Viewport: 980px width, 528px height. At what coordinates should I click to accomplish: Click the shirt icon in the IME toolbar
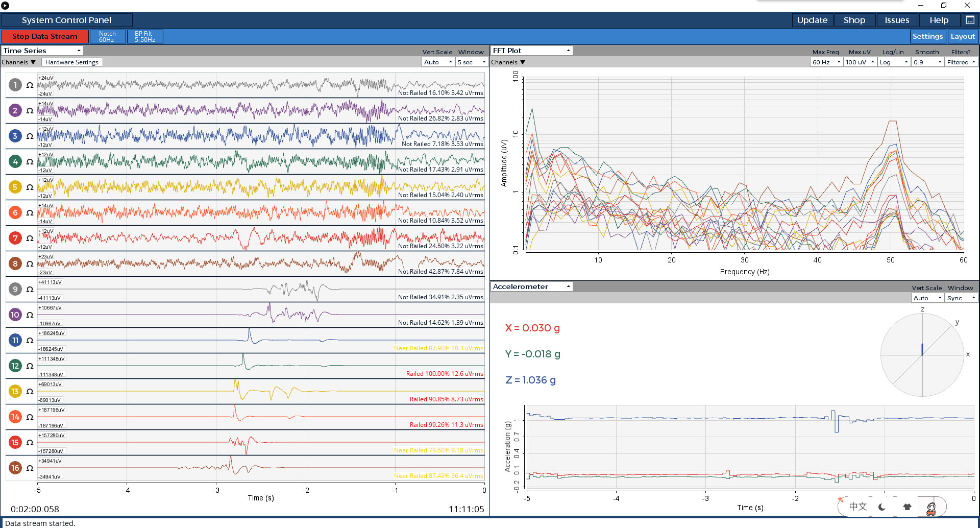pyautogui.click(x=907, y=507)
